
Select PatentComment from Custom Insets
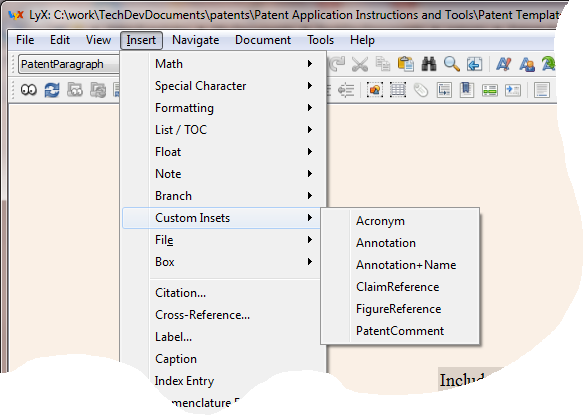coord(400,331)
